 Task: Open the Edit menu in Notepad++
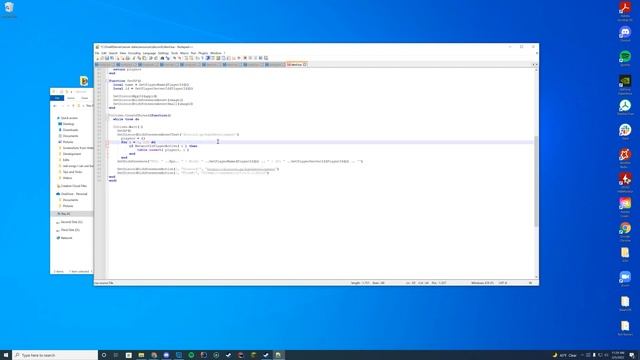(x=104, y=53)
